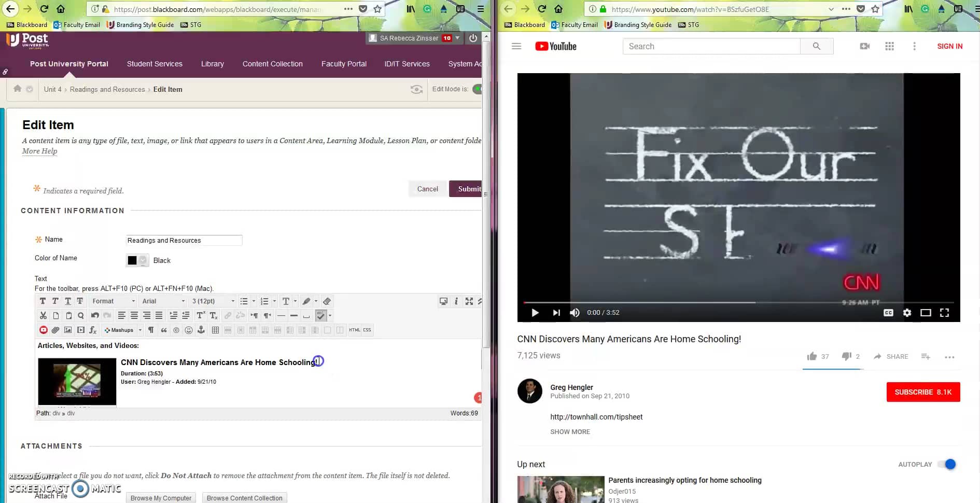Viewport: 980px width, 503px height.
Task: Open find/search magnifier in editor toolbar
Action: pos(81,315)
